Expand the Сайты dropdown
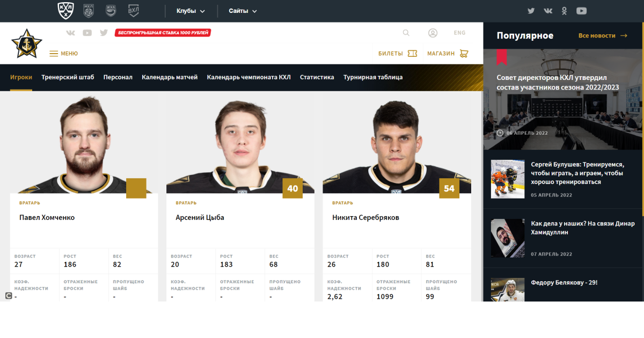The image size is (644, 338). point(243,11)
